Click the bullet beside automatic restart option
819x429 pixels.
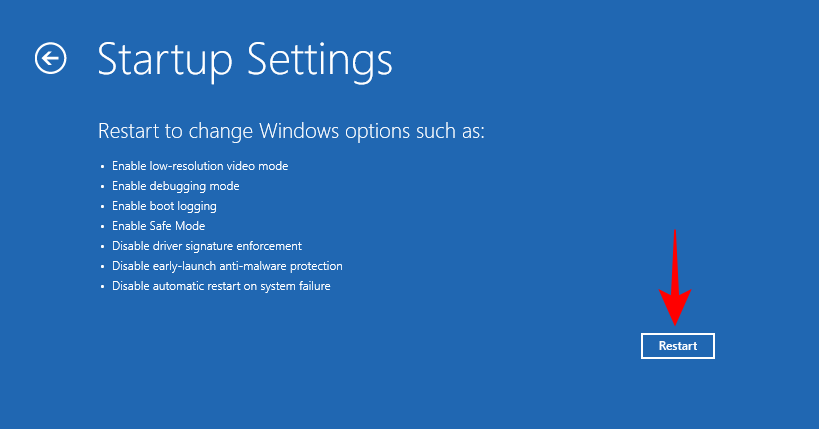point(102,286)
